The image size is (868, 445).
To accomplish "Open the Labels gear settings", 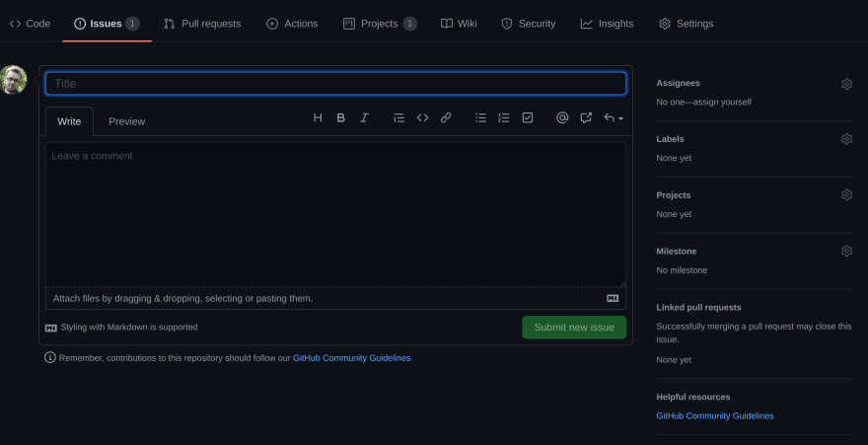I will coord(846,139).
